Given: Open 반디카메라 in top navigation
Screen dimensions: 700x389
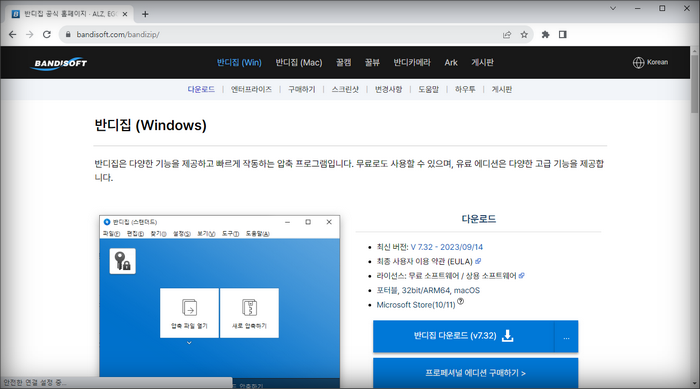Looking at the screenshot, I should tap(412, 63).
